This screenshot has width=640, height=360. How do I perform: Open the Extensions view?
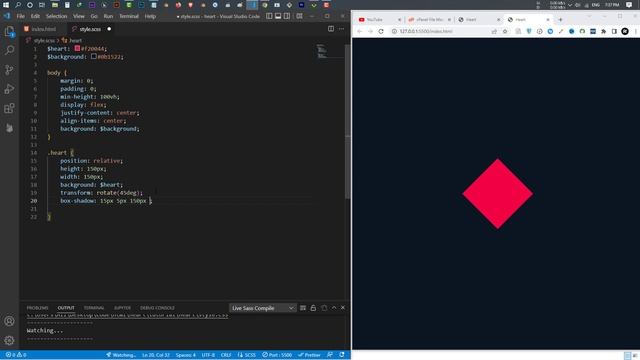pyautogui.click(x=9, y=109)
